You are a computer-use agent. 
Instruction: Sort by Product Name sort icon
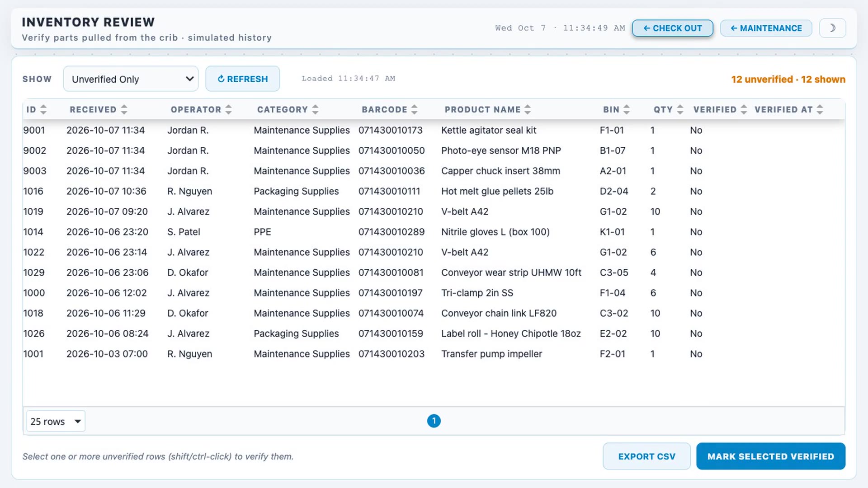[x=527, y=109]
